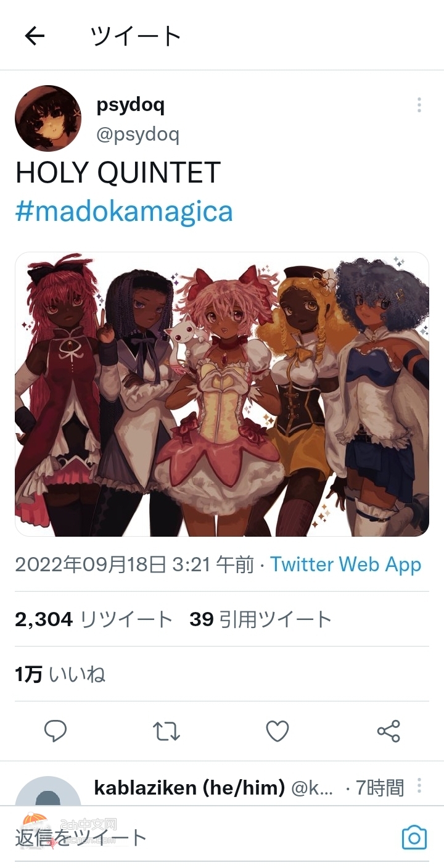The height and width of the screenshot is (868, 444).
Task: View the 39 quote tweets list
Action: tap(261, 619)
